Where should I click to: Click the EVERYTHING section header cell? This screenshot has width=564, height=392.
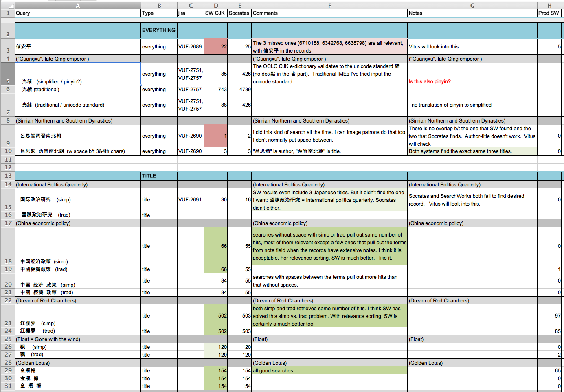[x=158, y=30]
